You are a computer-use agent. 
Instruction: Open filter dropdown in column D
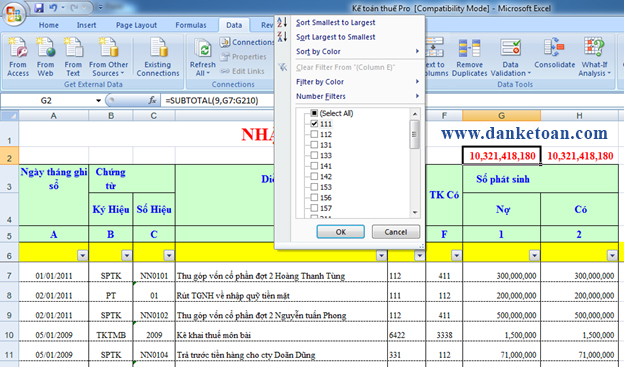[x=381, y=255]
